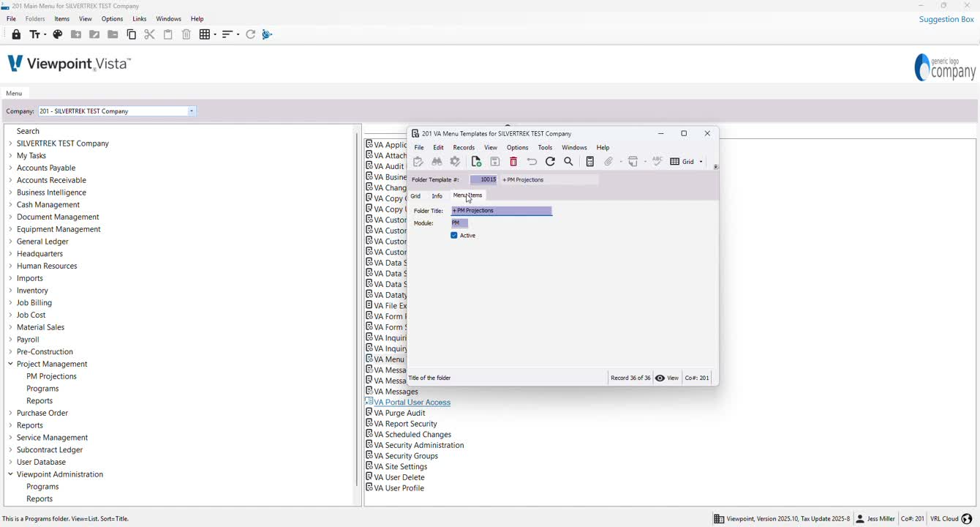Screen dimensions: 980x527
Task: Click the menu tree vertical scrollbar
Action: click(x=356, y=307)
